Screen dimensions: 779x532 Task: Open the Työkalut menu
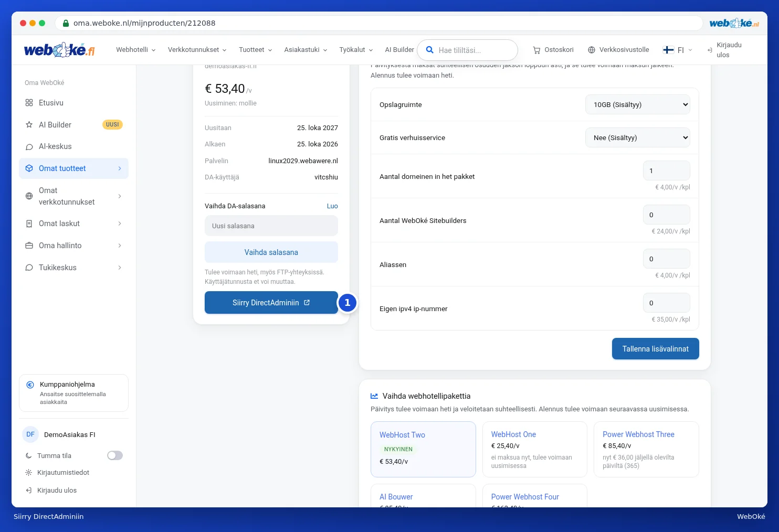[x=356, y=50]
